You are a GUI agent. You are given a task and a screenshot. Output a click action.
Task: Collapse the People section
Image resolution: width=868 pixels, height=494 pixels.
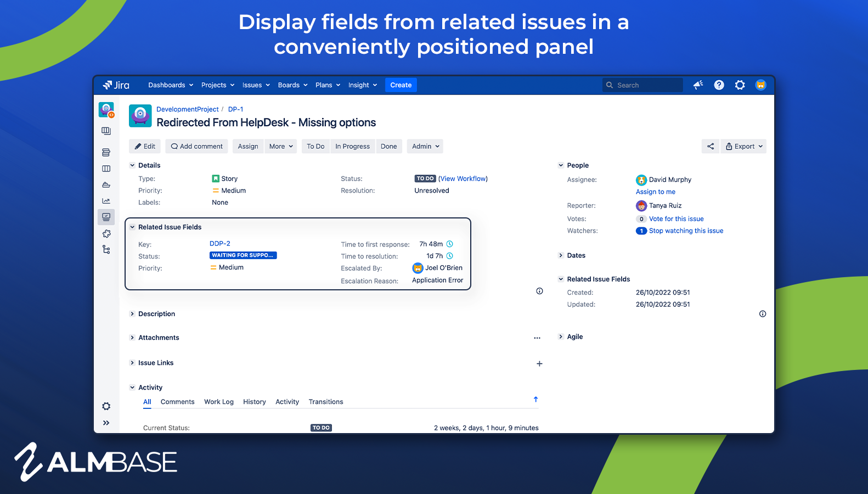tap(561, 165)
